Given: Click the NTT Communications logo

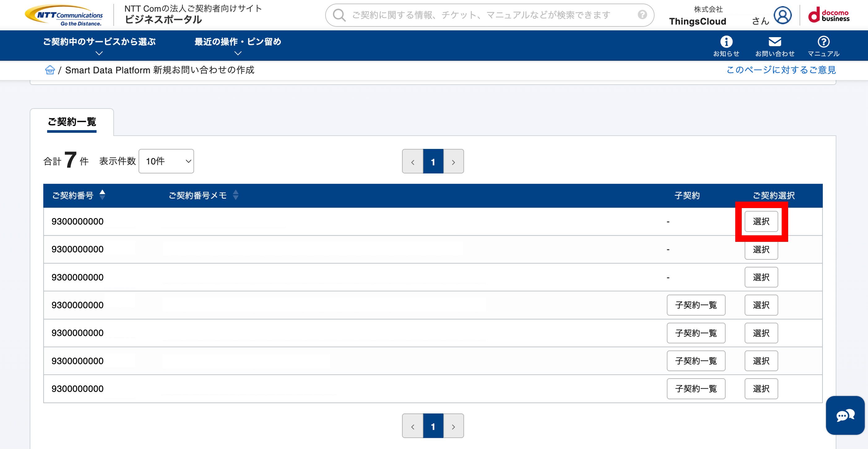Looking at the screenshot, I should coord(64,15).
